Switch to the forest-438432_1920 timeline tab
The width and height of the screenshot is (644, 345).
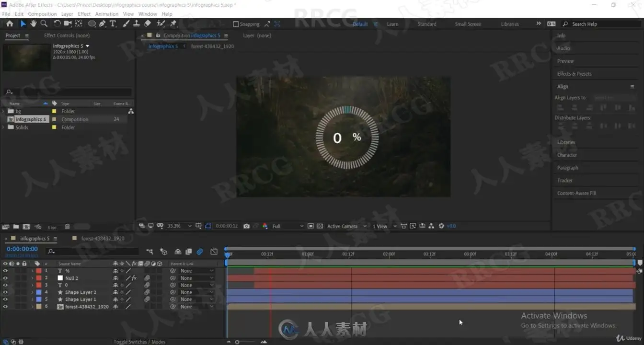103,238
